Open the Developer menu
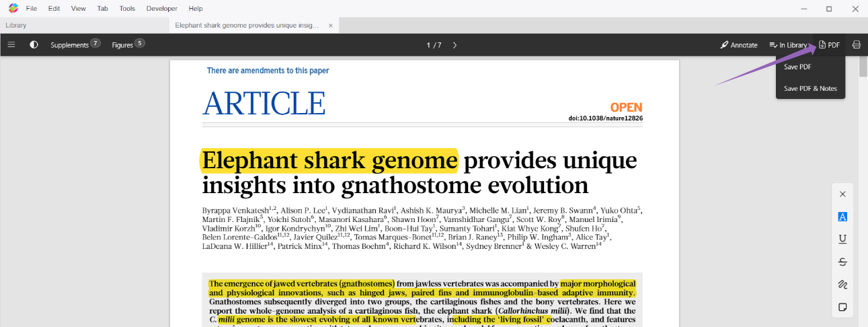868x327 pixels. (161, 9)
